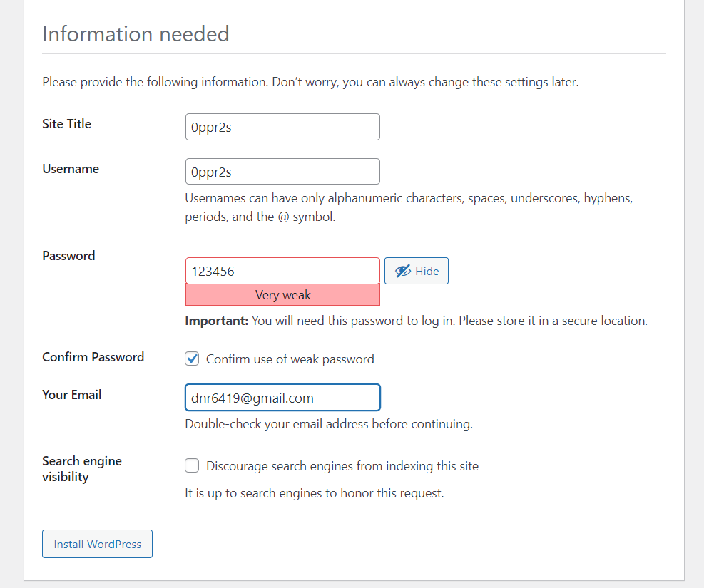Click the Your Email label
Viewport: 704px width, 588px height.
click(72, 395)
